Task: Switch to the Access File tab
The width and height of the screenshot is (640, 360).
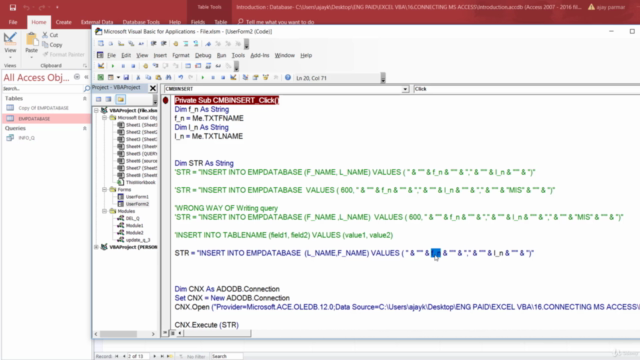Action: pos(13,22)
